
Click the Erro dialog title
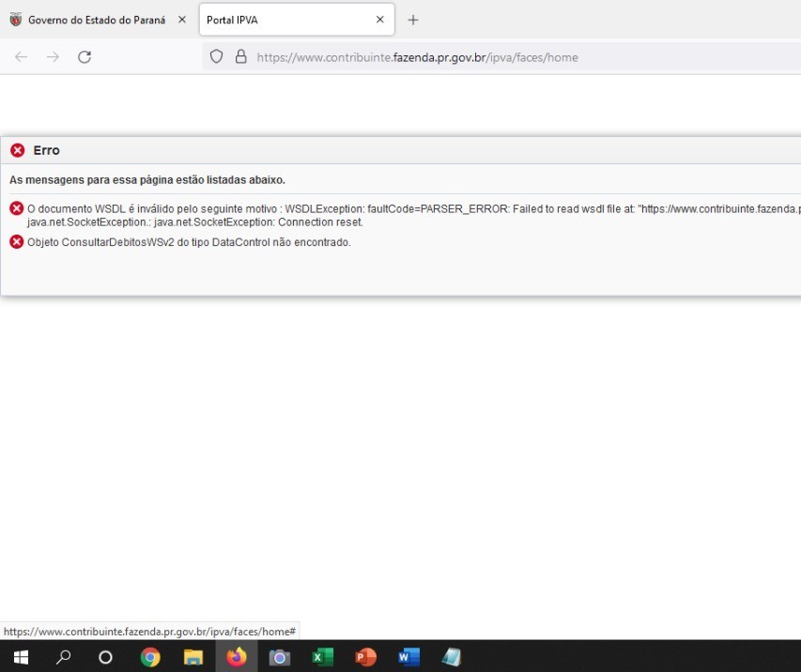tap(47, 150)
